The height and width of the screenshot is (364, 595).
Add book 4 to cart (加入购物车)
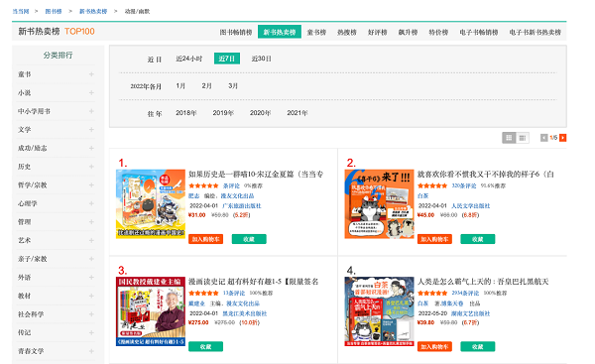tap(434, 346)
